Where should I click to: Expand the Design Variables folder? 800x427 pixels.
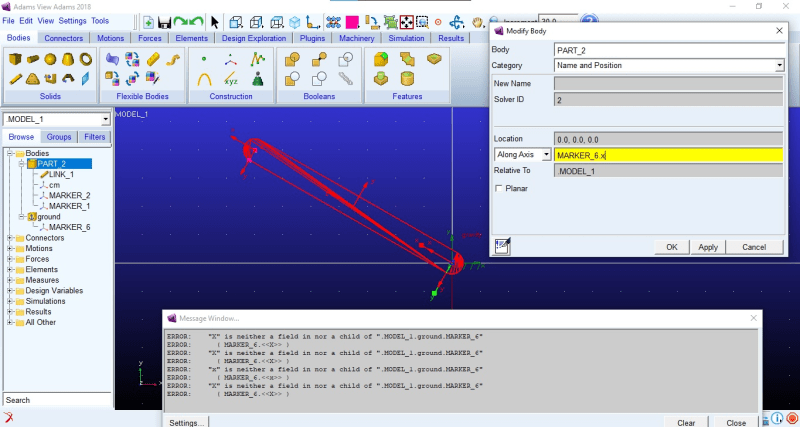[10, 291]
